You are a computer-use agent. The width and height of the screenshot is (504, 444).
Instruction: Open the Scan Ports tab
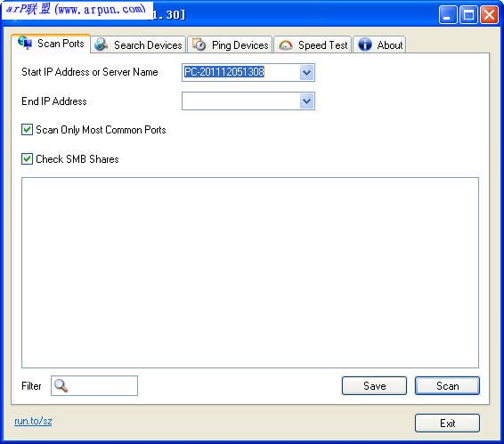coord(51,44)
